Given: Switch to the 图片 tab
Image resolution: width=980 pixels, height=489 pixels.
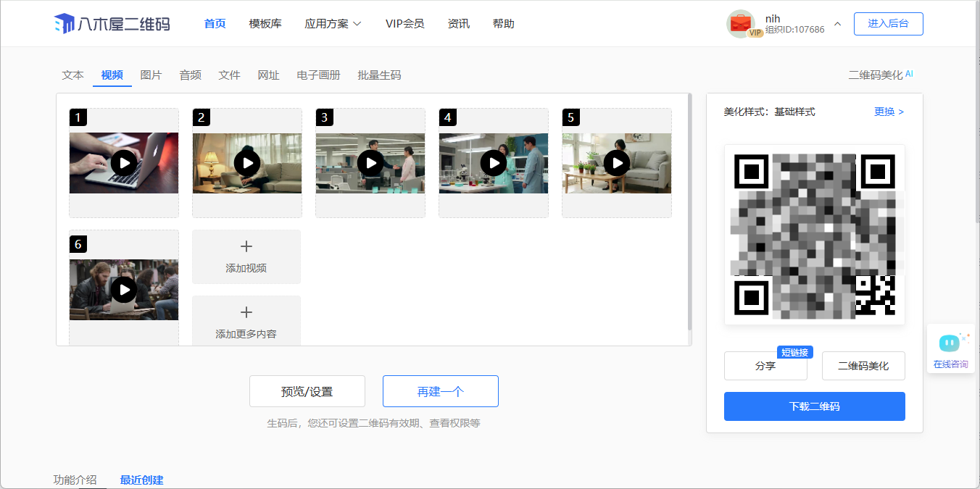Looking at the screenshot, I should coord(151,75).
